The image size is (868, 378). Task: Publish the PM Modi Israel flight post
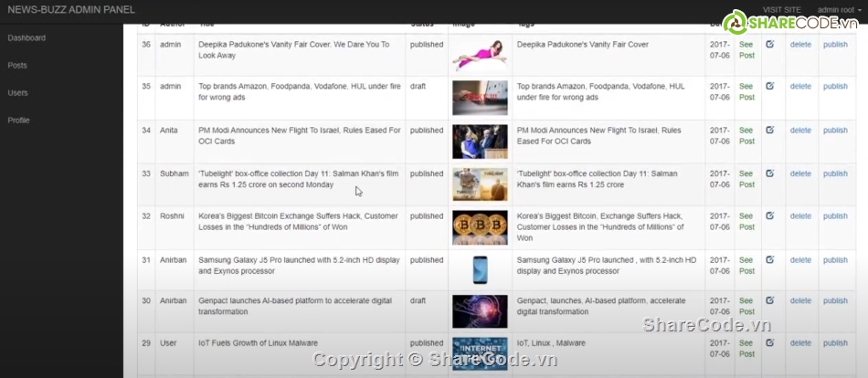pos(835,130)
